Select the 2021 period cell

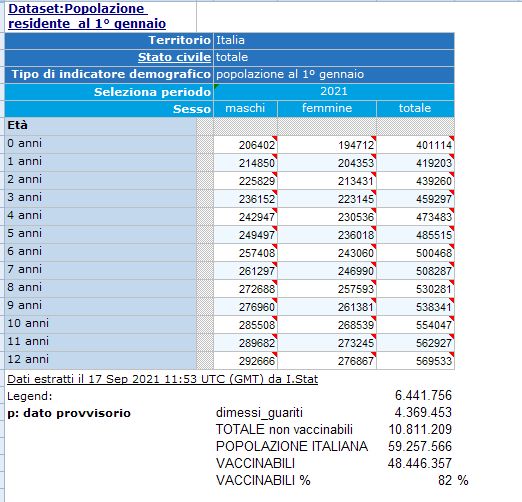(334, 91)
